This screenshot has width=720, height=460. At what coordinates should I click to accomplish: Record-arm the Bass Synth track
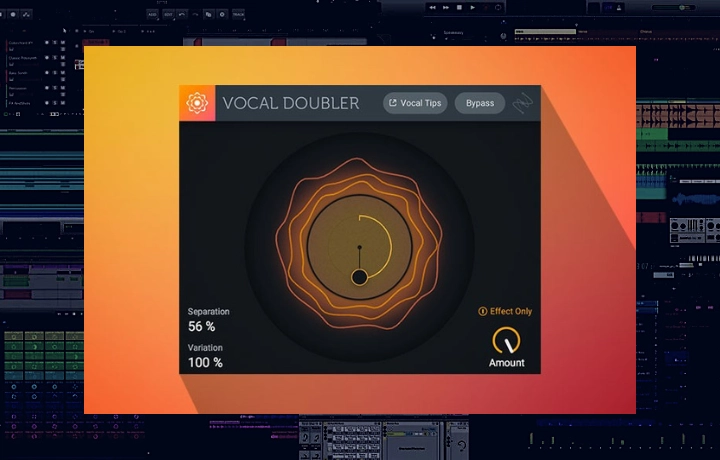click(x=47, y=73)
